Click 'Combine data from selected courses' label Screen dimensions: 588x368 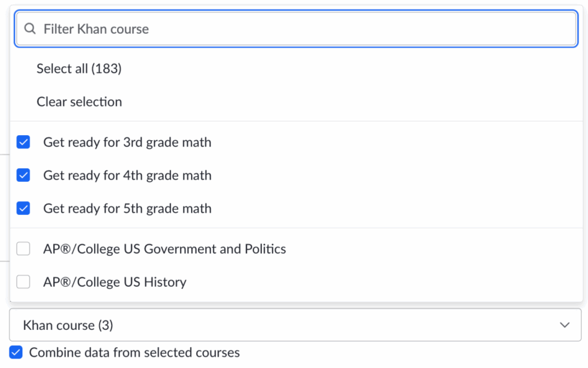[x=134, y=352]
